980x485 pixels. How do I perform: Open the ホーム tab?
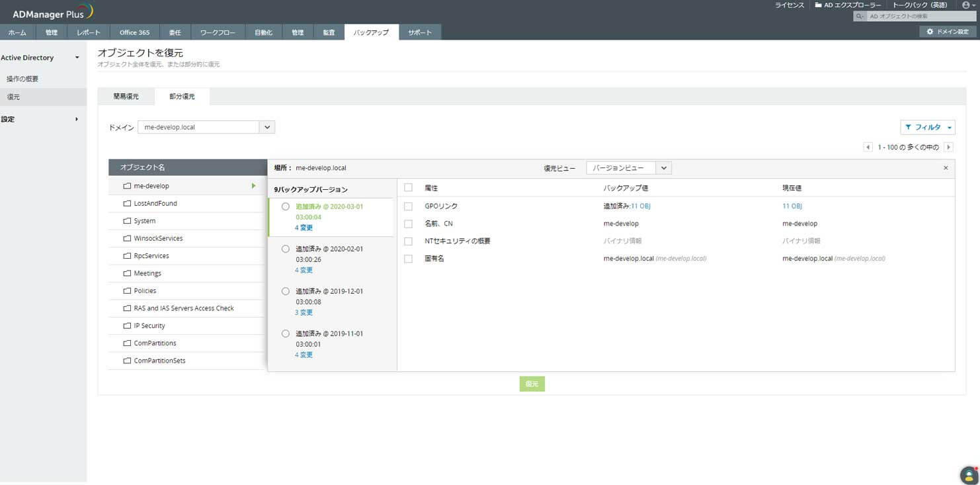point(17,32)
